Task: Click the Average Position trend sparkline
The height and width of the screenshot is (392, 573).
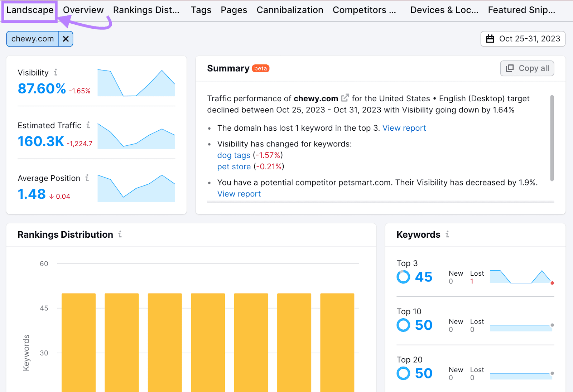Action: pyautogui.click(x=136, y=188)
